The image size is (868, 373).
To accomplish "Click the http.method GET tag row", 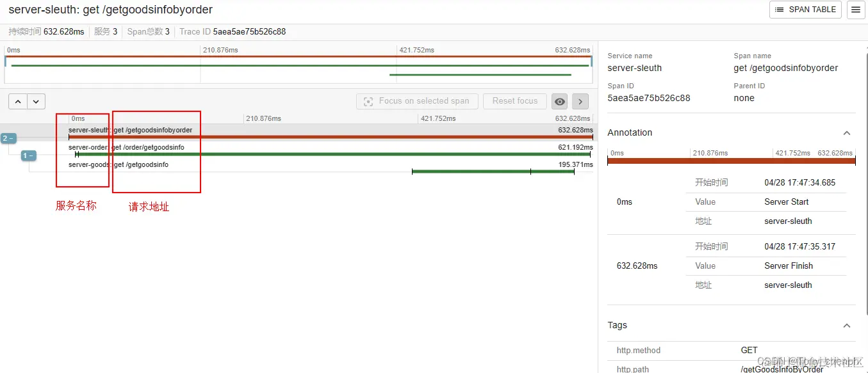I will point(731,351).
